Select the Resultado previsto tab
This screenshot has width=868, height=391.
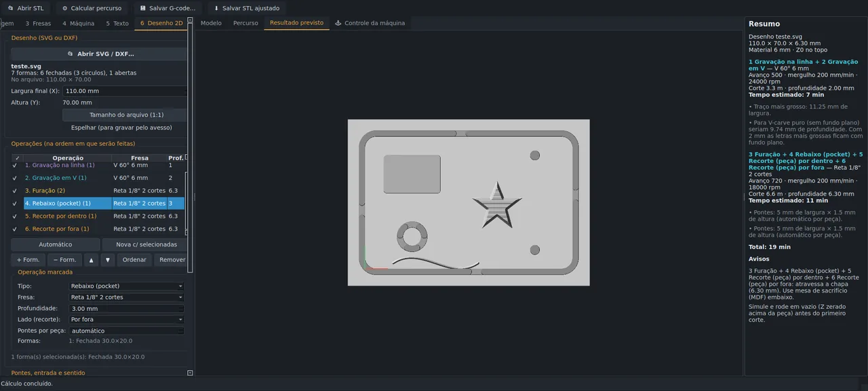pyautogui.click(x=296, y=23)
